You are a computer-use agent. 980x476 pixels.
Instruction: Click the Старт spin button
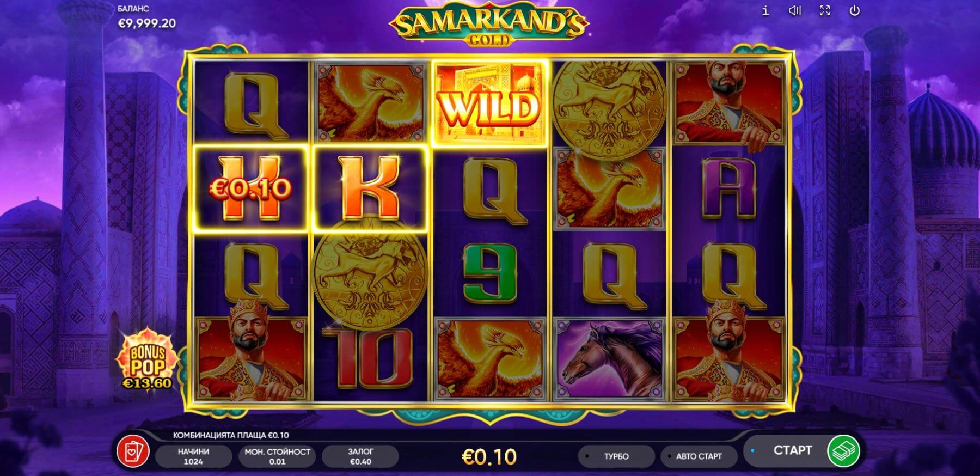792,450
